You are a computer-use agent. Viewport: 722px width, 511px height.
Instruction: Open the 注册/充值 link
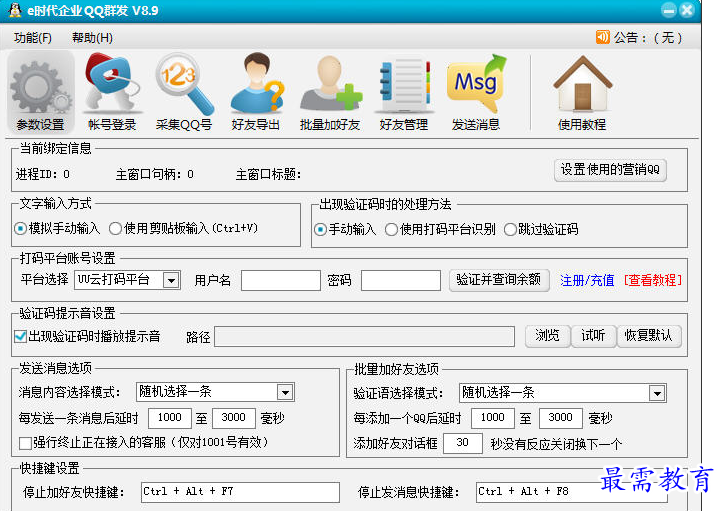tap(587, 280)
